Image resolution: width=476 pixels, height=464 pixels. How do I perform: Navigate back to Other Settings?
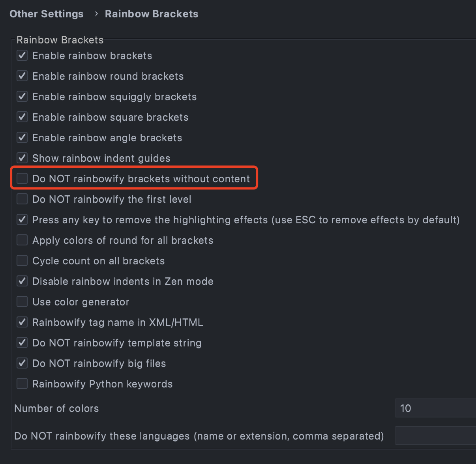46,14
